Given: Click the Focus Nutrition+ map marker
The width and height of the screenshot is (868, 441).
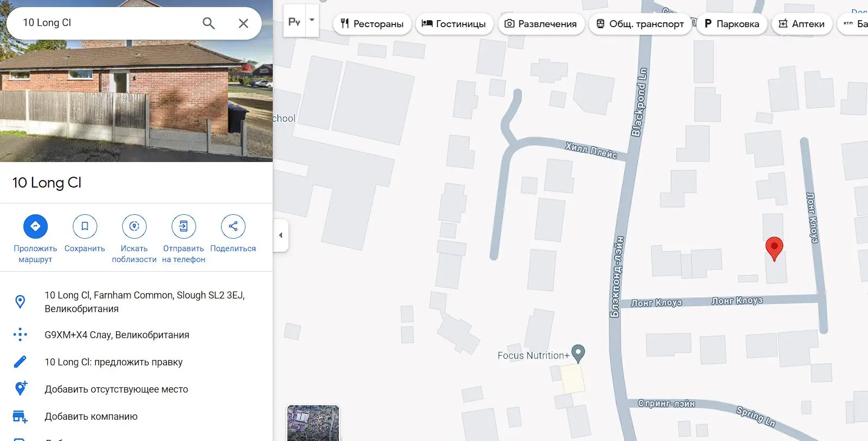Looking at the screenshot, I should pos(578,353).
